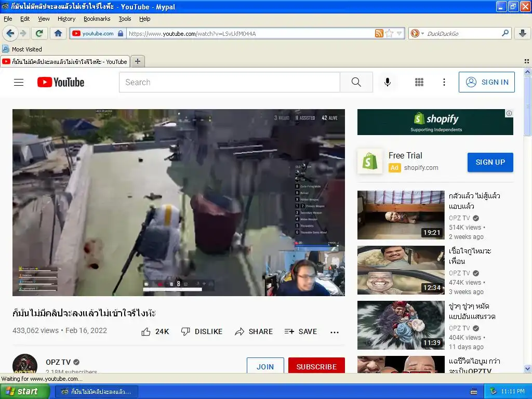Open the URL history dropdown arrow
This screenshot has height=399, width=532.
pyautogui.click(x=400, y=33)
